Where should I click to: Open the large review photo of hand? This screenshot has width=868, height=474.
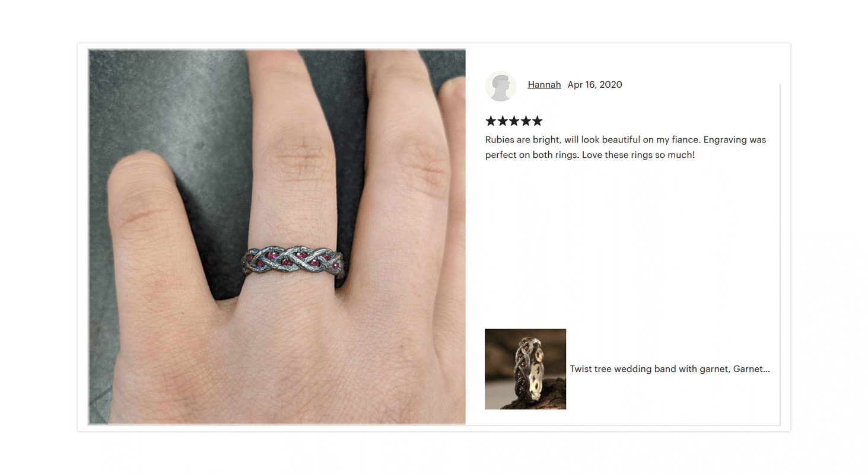click(x=277, y=237)
